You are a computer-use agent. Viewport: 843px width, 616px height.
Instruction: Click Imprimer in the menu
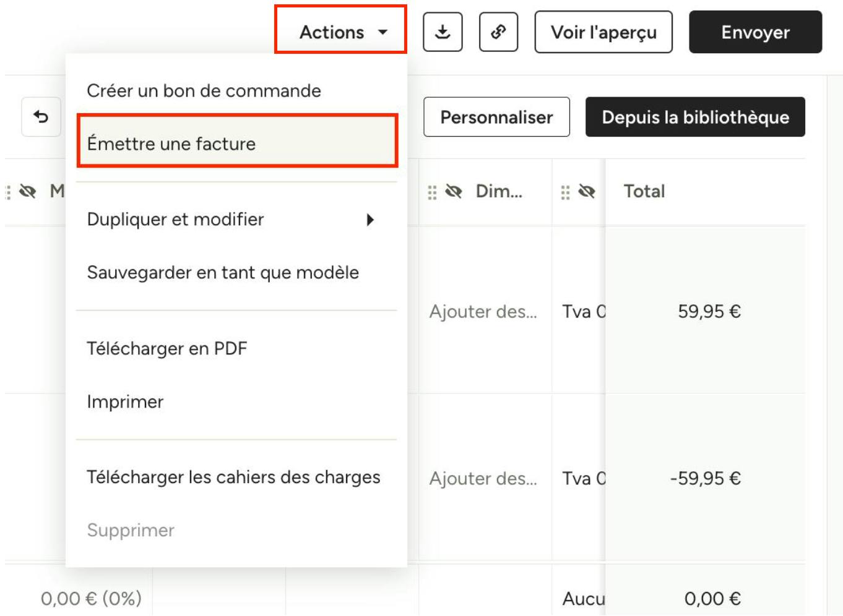(125, 402)
